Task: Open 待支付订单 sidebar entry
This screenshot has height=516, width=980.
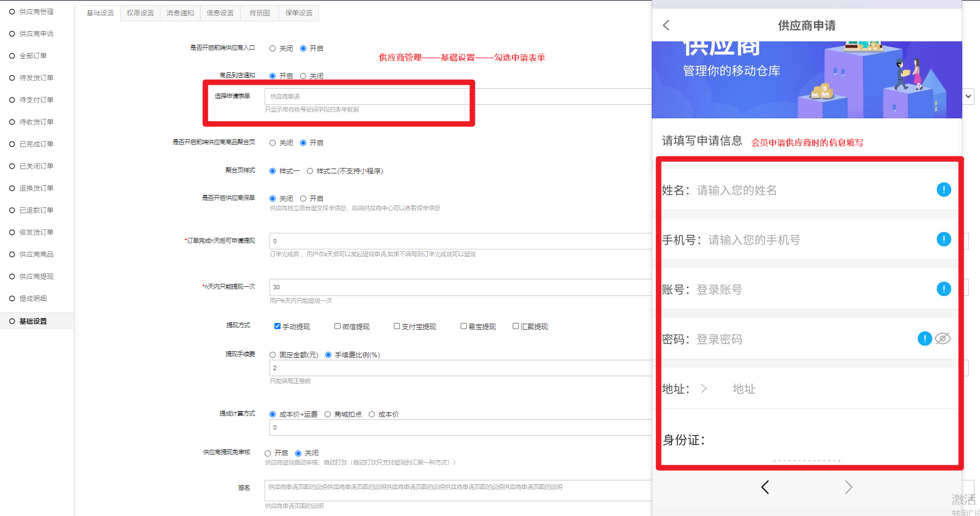Action: click(36, 100)
